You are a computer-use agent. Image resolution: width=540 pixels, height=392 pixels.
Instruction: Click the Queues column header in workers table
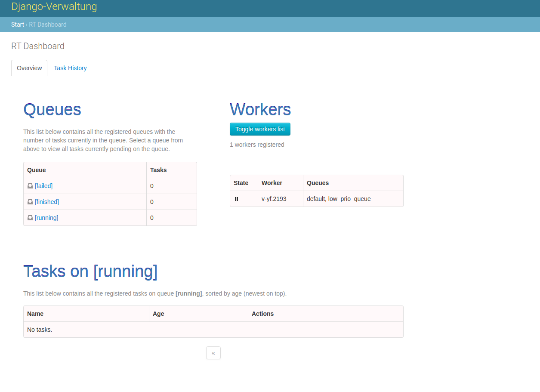tap(353, 183)
